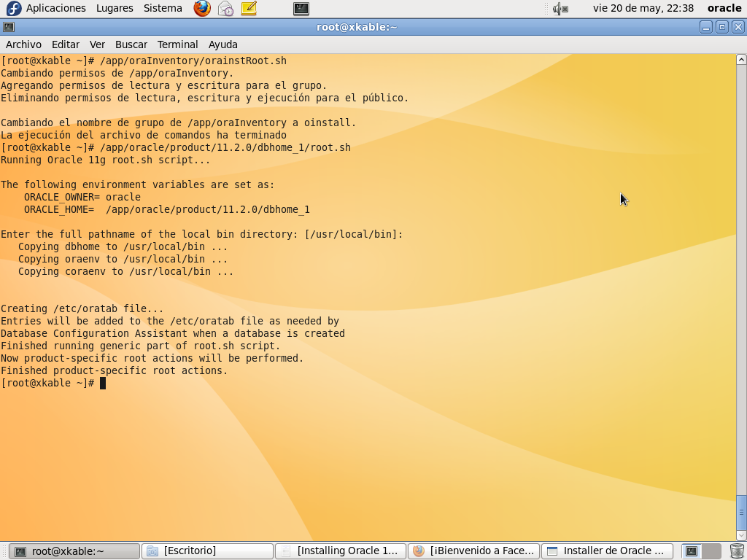Click the scrollbar track above the thumb
The width and height of the screenshot is (747, 560).
pos(741,280)
